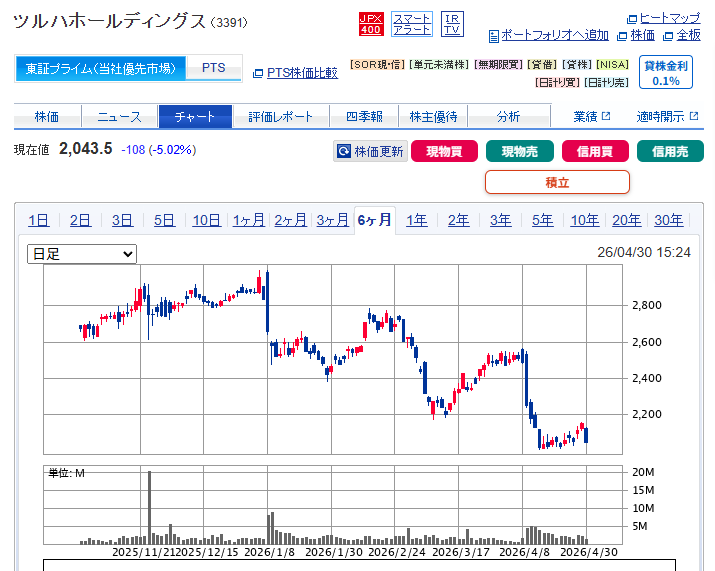Click the 株価更新 refresh button

point(370,152)
